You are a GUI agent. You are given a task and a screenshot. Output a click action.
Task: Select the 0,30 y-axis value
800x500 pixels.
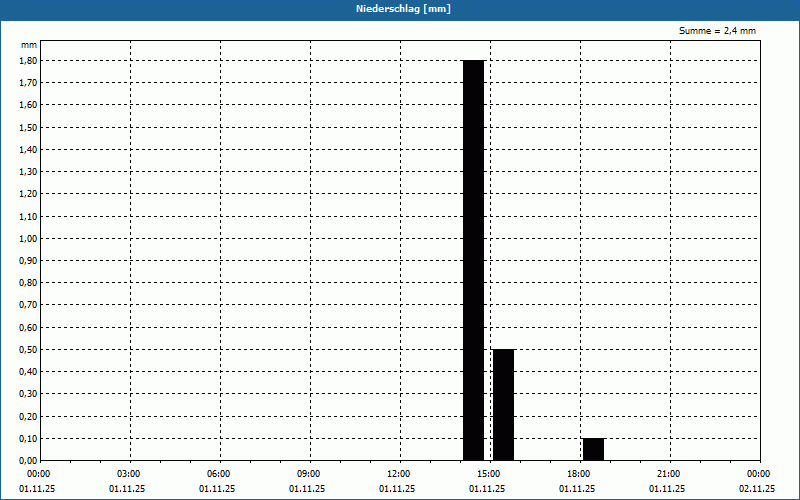[28, 394]
